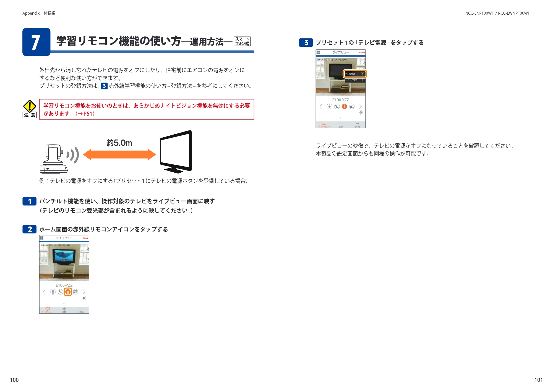
Task: Tap the grid view icon in step 3 screenshot
Action: (318, 52)
